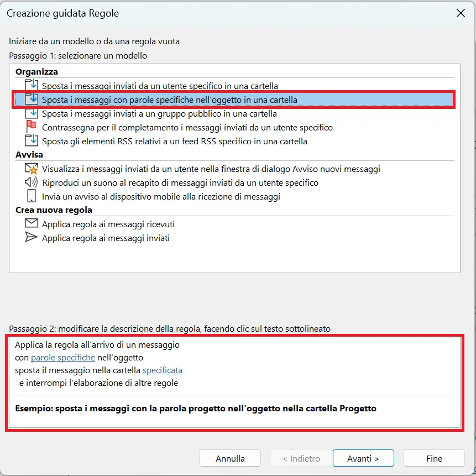This screenshot has height=476, width=476.
Task: Click the move-message icon beside 'utente specifico' rule
Action: point(32,85)
